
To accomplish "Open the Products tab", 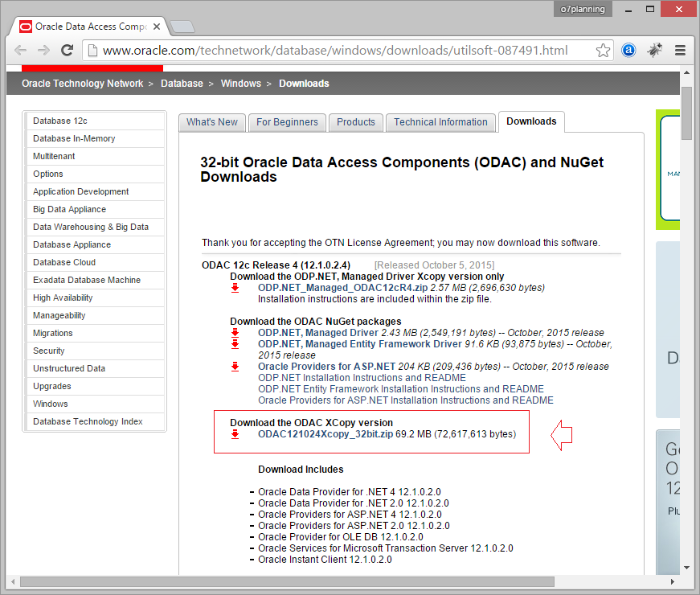I will 356,122.
